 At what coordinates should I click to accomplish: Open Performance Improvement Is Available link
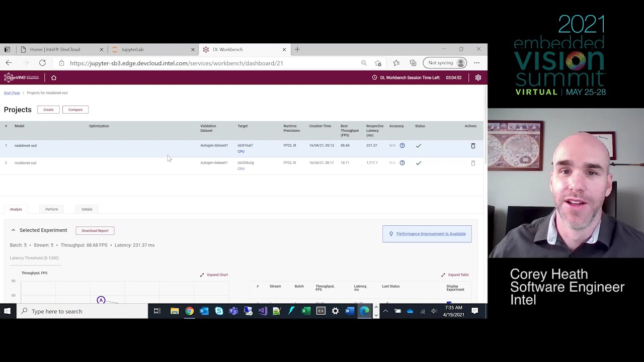(x=431, y=234)
